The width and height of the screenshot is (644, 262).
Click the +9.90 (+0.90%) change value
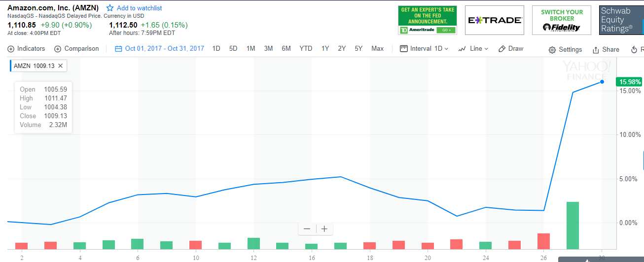coord(65,25)
